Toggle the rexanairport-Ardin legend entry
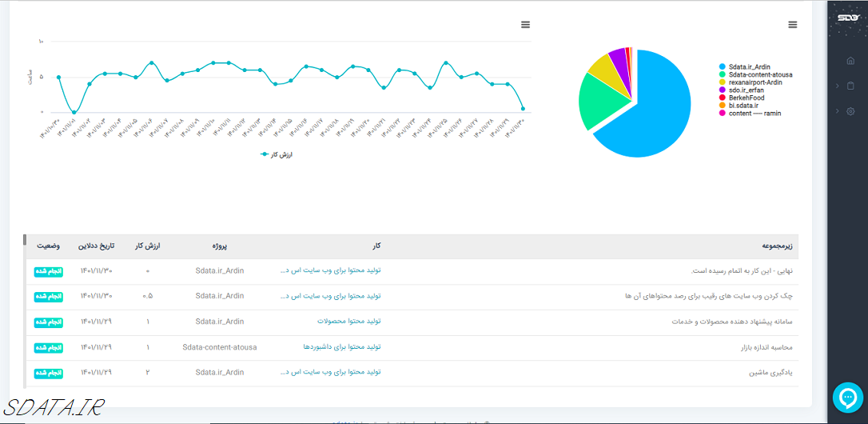The image size is (868, 424). [755, 82]
